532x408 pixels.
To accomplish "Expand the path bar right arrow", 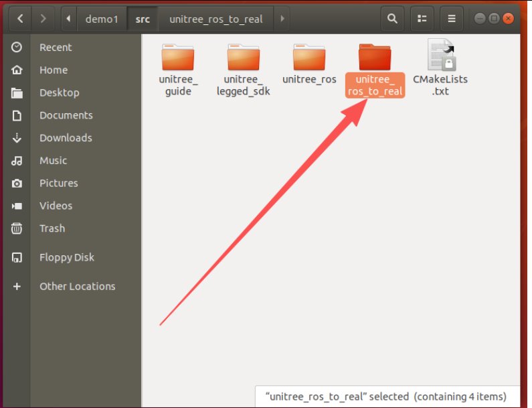I will (x=282, y=19).
